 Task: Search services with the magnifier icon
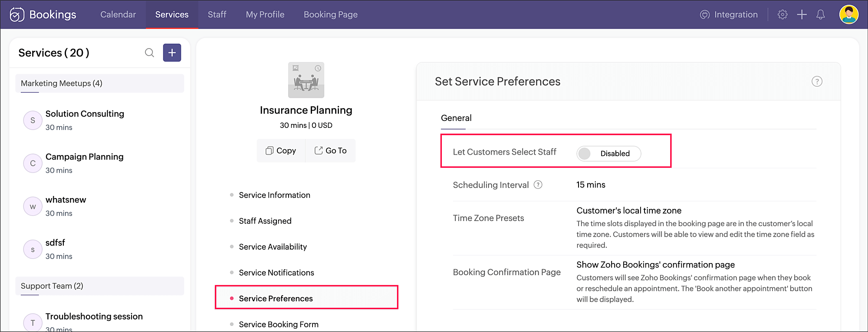click(x=149, y=53)
